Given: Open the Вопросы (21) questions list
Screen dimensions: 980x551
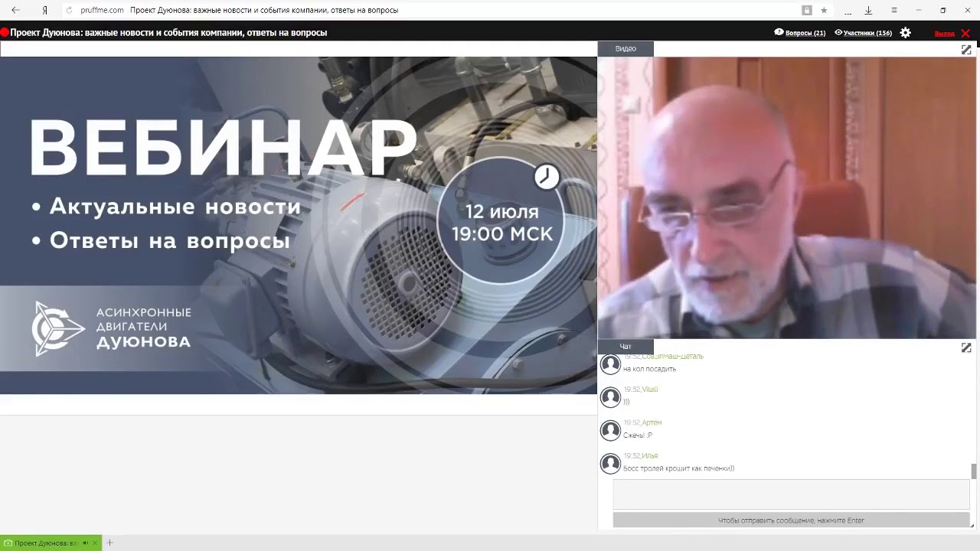Looking at the screenshot, I should [800, 33].
